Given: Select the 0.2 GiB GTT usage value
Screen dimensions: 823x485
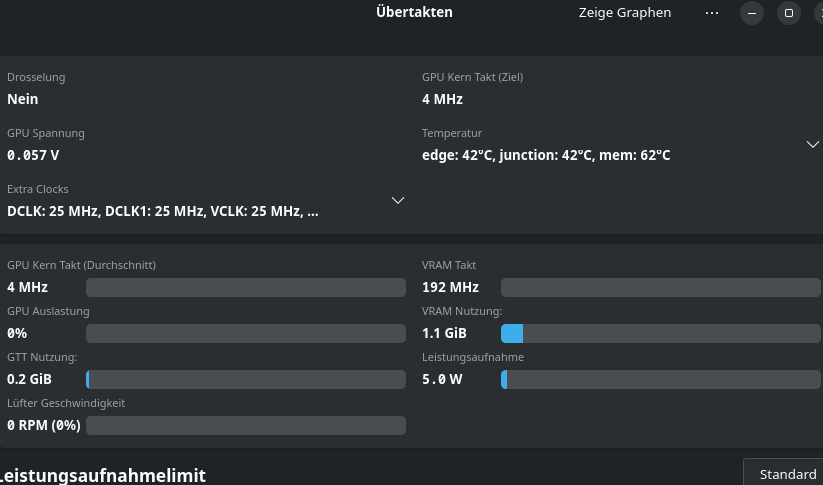Looking at the screenshot, I should click(29, 379).
